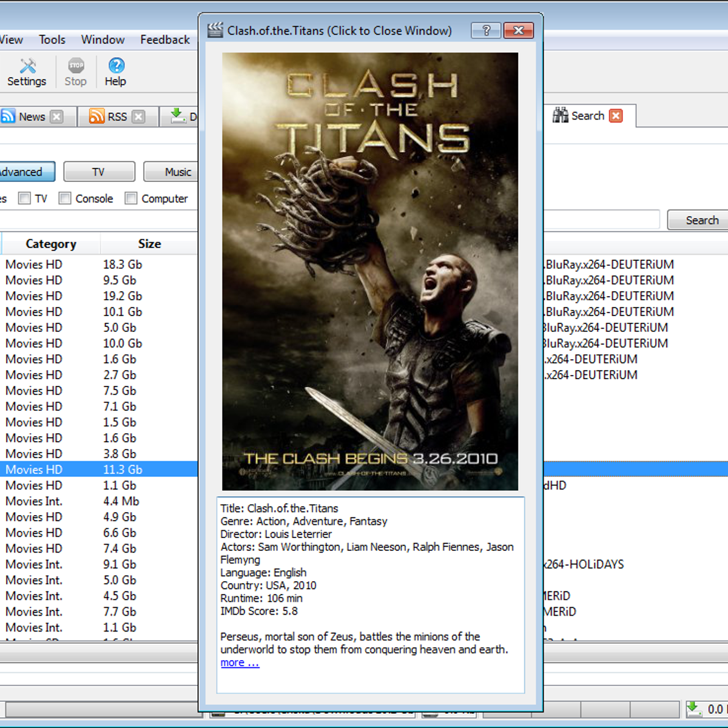
Task: Click the RSS tab feed icon
Action: click(96, 116)
